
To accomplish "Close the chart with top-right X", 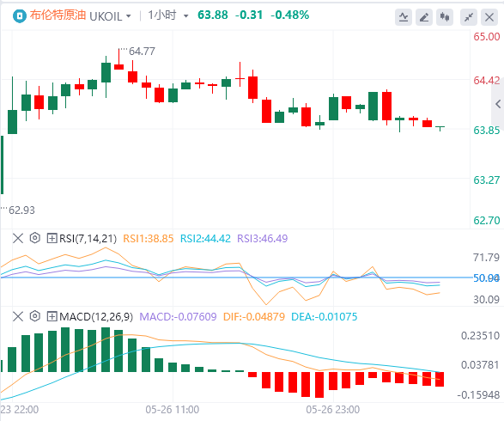I will 489,16.
